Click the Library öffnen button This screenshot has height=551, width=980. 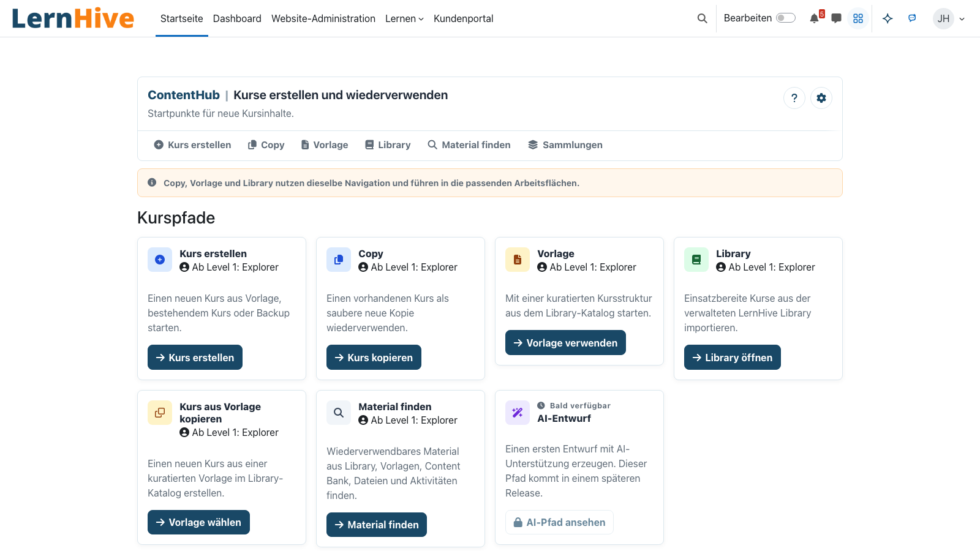click(x=733, y=358)
